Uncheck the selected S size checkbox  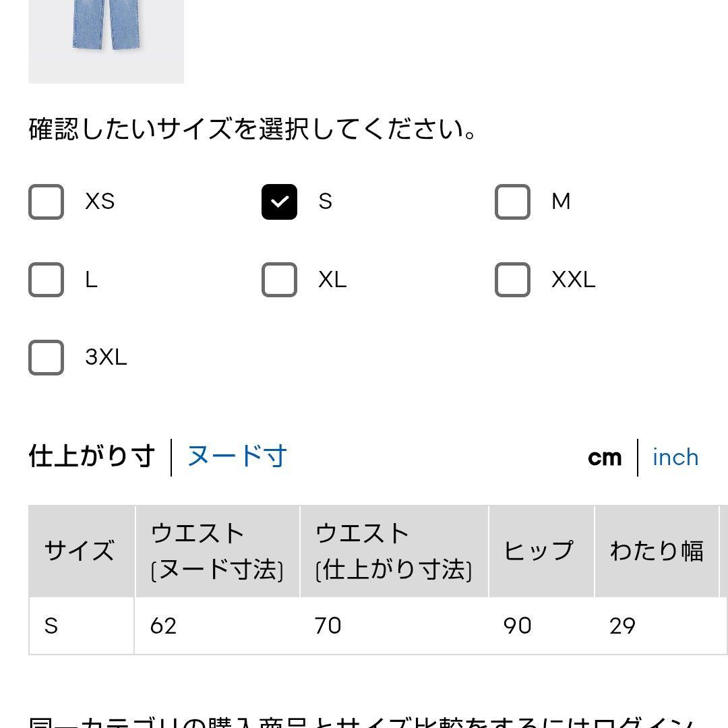pos(279,202)
